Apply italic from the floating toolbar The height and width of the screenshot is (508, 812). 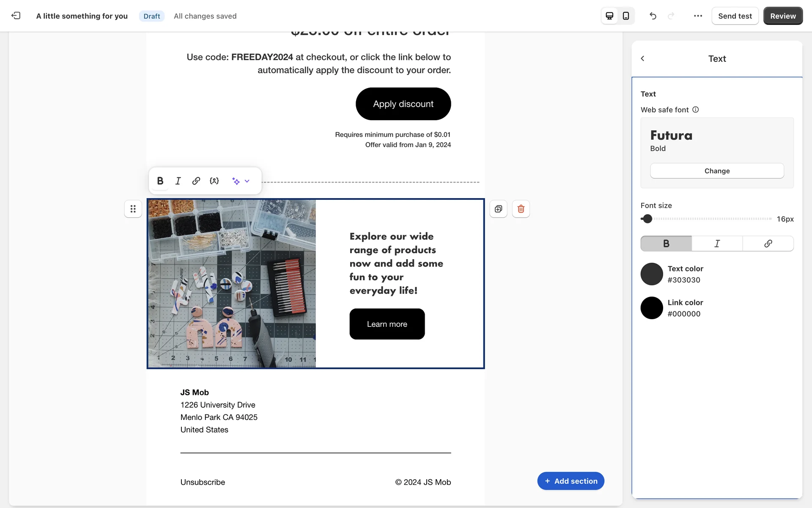pyautogui.click(x=178, y=181)
